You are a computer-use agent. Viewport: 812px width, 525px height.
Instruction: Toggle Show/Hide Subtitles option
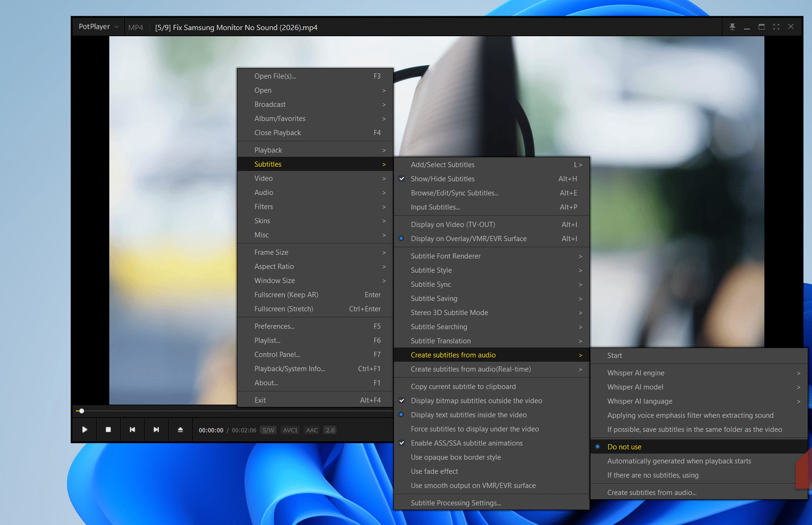pyautogui.click(x=492, y=179)
